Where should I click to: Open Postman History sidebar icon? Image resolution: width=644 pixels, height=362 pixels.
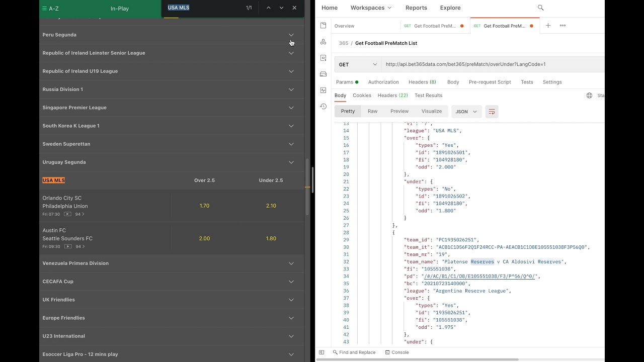[x=323, y=106]
